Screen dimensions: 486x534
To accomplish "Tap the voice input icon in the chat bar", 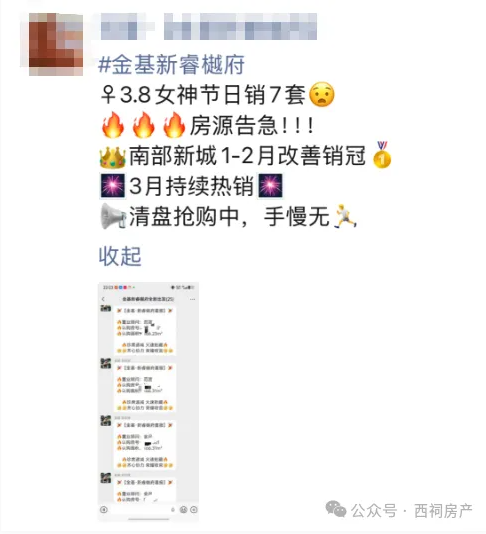I will [x=104, y=510].
